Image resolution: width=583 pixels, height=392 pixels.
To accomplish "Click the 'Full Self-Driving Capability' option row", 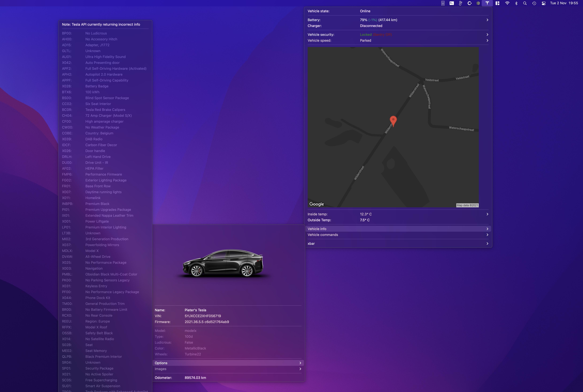I will (x=105, y=80).
